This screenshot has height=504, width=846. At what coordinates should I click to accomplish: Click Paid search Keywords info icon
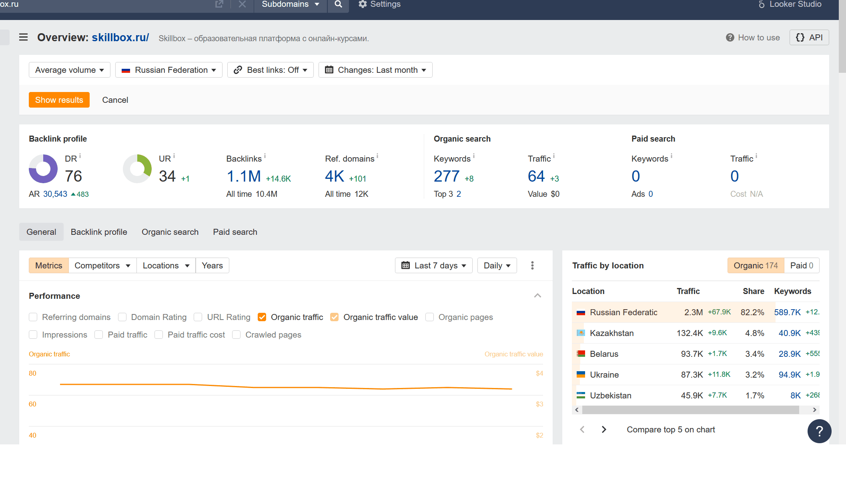672,156
